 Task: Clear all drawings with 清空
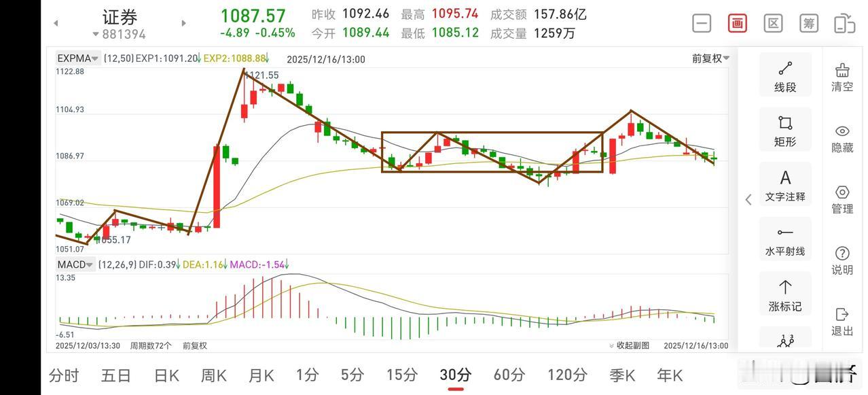pyautogui.click(x=842, y=77)
